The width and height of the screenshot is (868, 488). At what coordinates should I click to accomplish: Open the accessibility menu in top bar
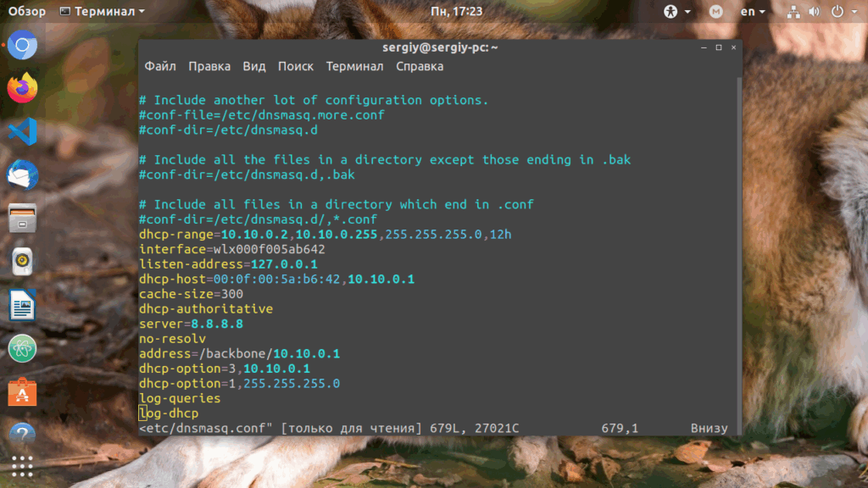coord(676,11)
